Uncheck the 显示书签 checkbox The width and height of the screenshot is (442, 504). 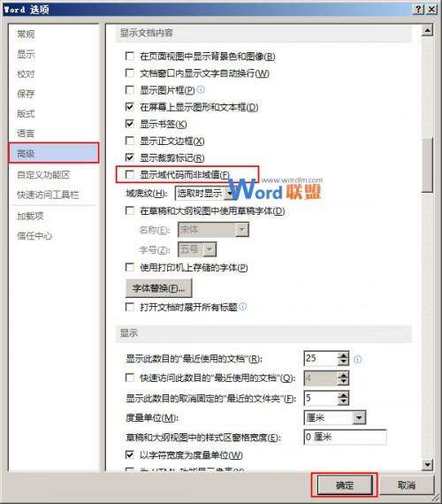click(130, 124)
